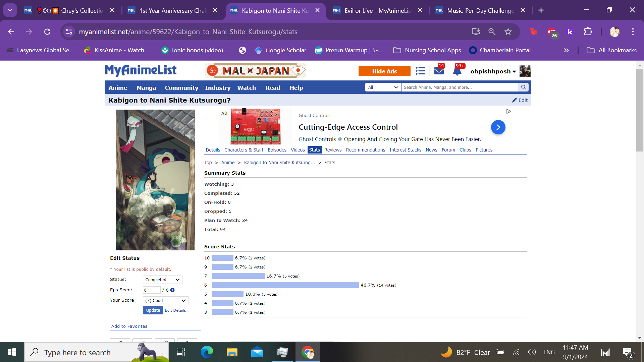The image size is (644, 362).
Task: Open the AdChoices triangle icon
Action: 509,111
